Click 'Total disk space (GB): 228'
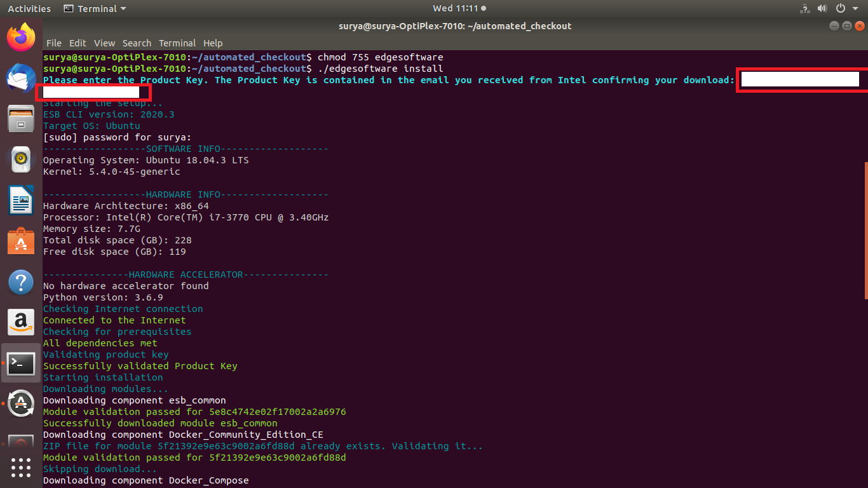 (x=118, y=240)
